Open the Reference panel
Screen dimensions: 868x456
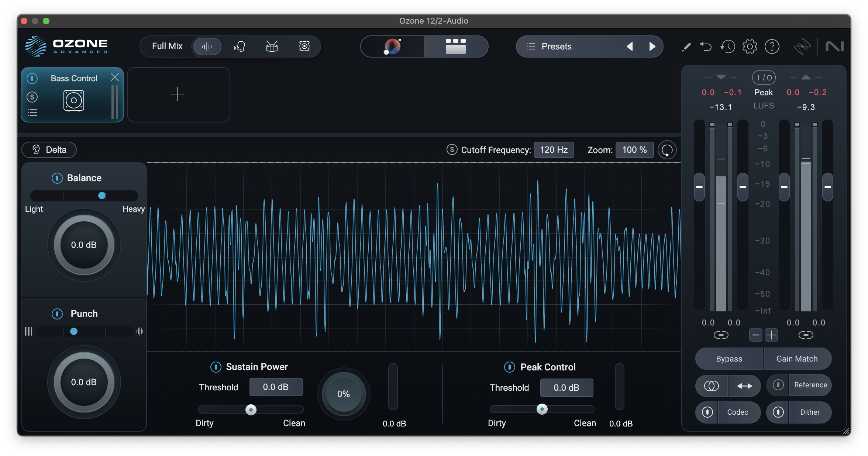pyautogui.click(x=810, y=385)
